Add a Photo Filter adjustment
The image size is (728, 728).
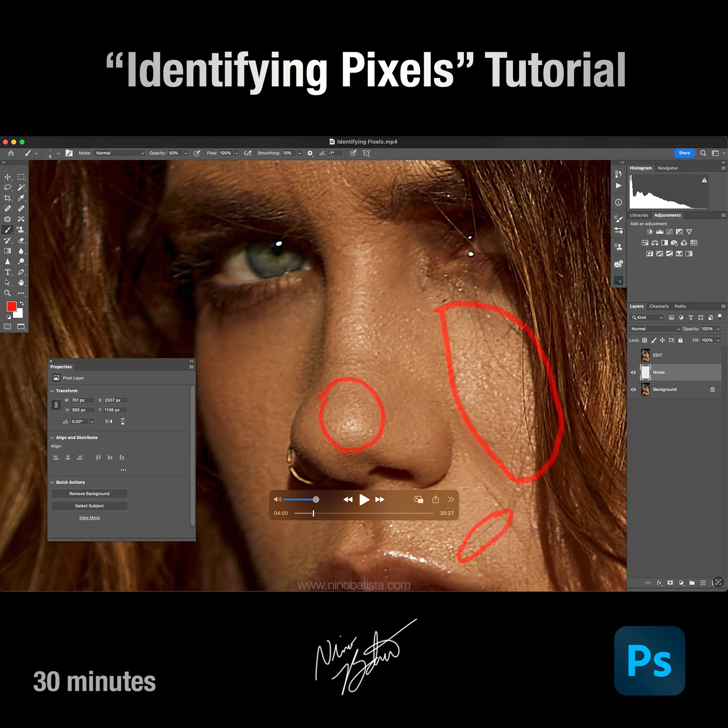click(x=675, y=243)
